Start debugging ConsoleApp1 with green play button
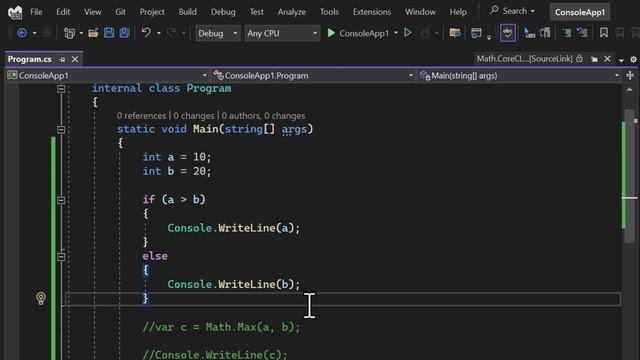640x360 pixels. [x=358, y=33]
